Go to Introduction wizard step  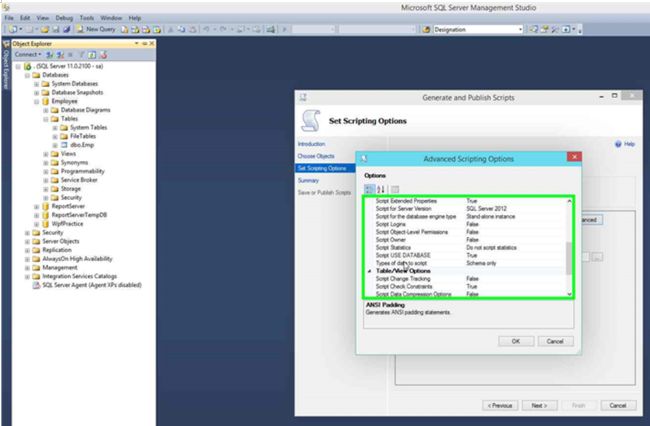pos(311,144)
